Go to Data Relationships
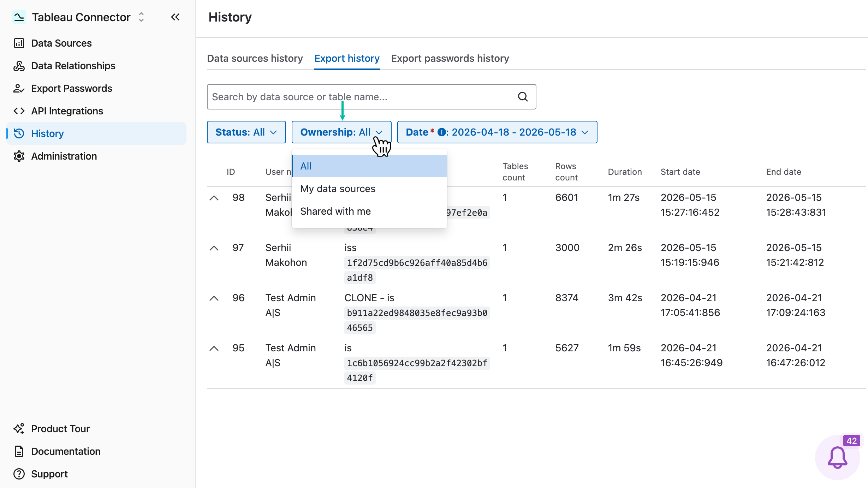Viewport: 868px width, 488px height. [96, 66]
